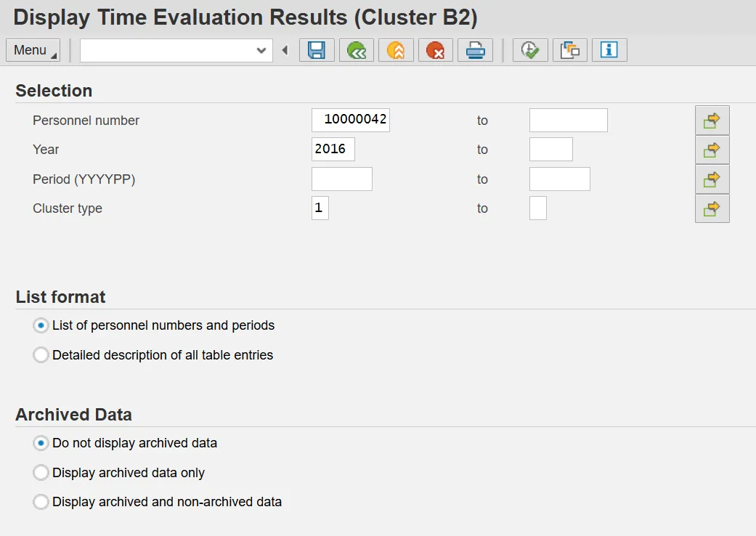Open multiple selection for Year
756x536 pixels.
pos(712,150)
